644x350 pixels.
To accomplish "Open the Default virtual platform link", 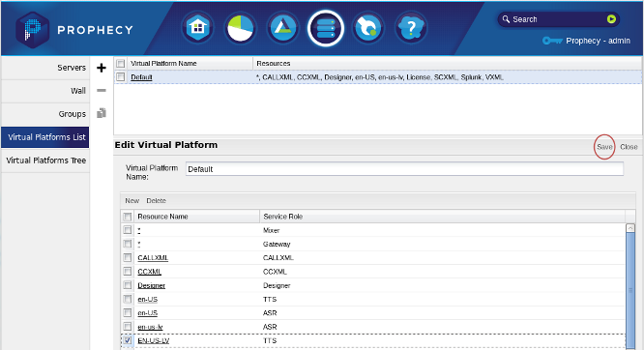I will click(x=141, y=76).
